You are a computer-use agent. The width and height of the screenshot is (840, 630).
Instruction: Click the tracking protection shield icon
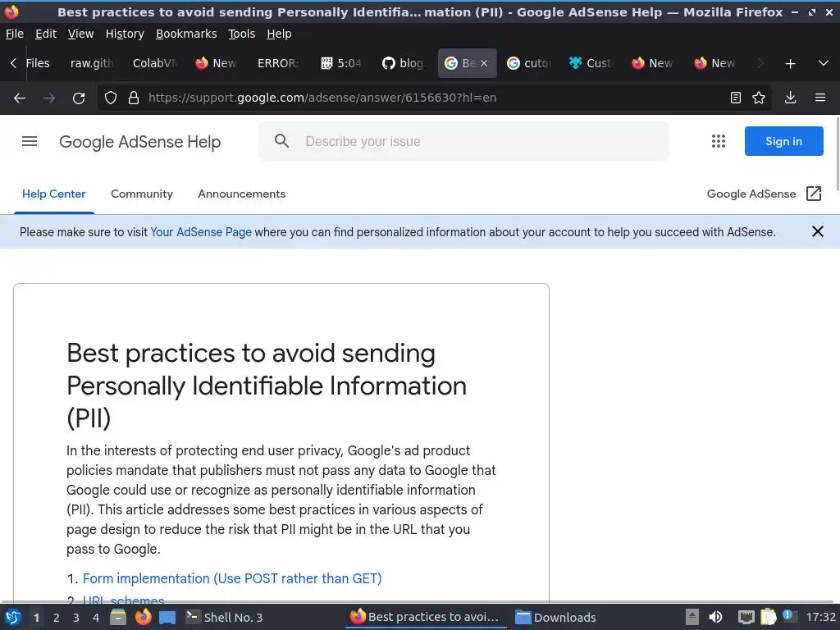pos(111,98)
